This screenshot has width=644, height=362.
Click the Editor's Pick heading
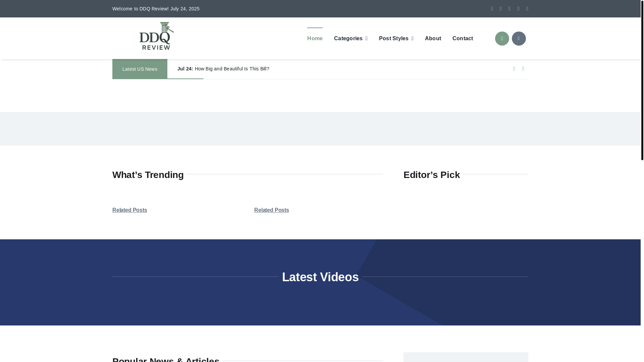pos(431,175)
